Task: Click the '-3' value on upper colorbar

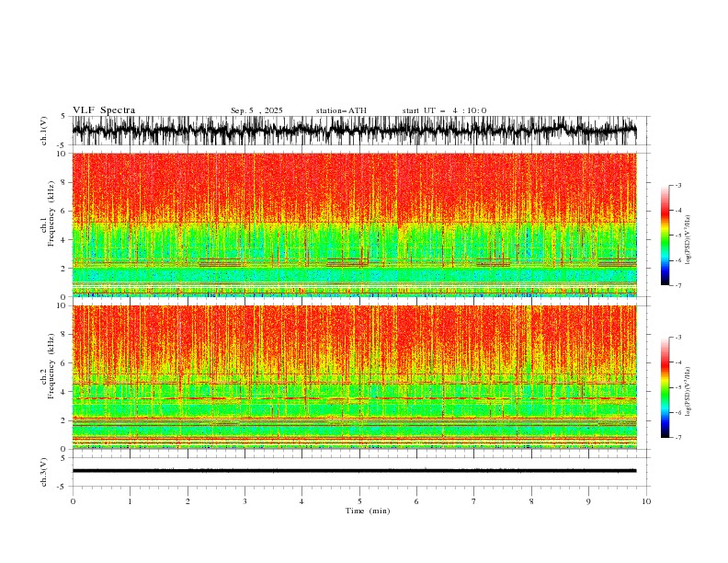Action: pos(677,185)
